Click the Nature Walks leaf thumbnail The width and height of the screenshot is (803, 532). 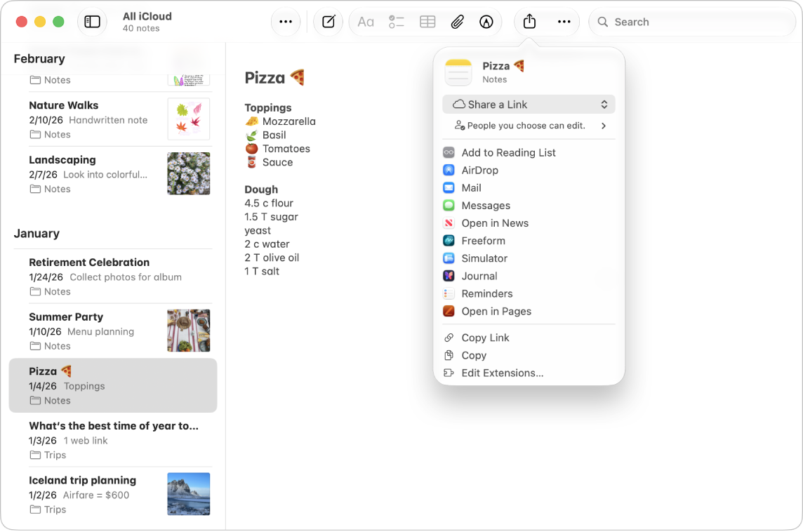188,119
